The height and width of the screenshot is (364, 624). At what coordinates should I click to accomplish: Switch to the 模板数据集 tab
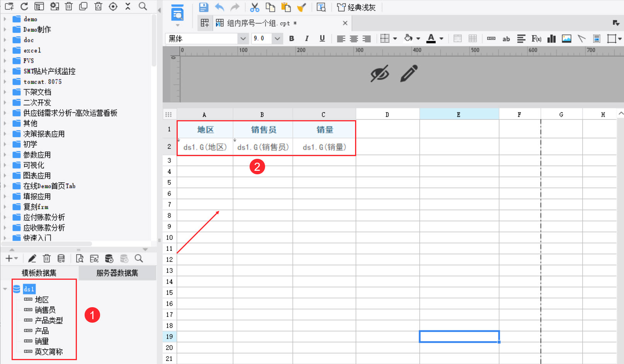[39, 273]
